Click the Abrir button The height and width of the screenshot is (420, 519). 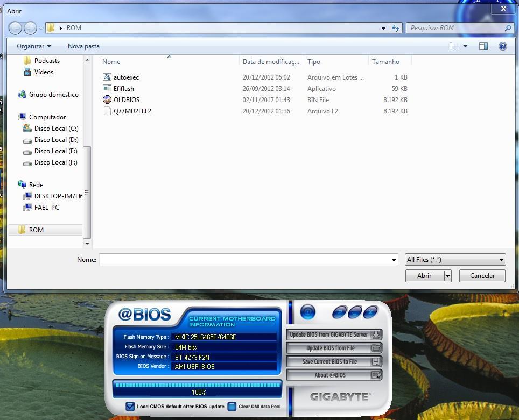point(424,276)
